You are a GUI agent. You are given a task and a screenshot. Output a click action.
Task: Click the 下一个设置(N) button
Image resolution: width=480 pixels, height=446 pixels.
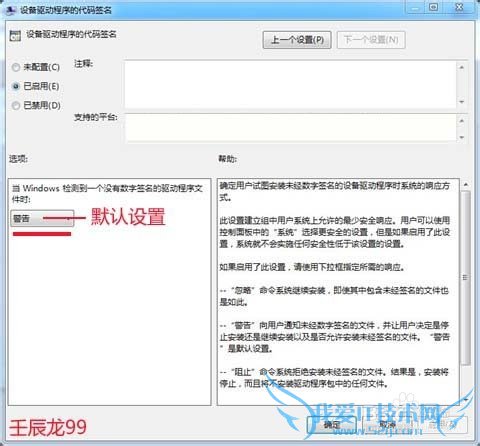point(371,40)
